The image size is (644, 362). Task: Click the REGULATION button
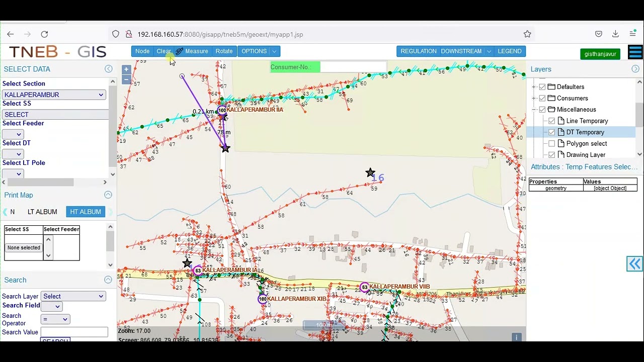419,51
